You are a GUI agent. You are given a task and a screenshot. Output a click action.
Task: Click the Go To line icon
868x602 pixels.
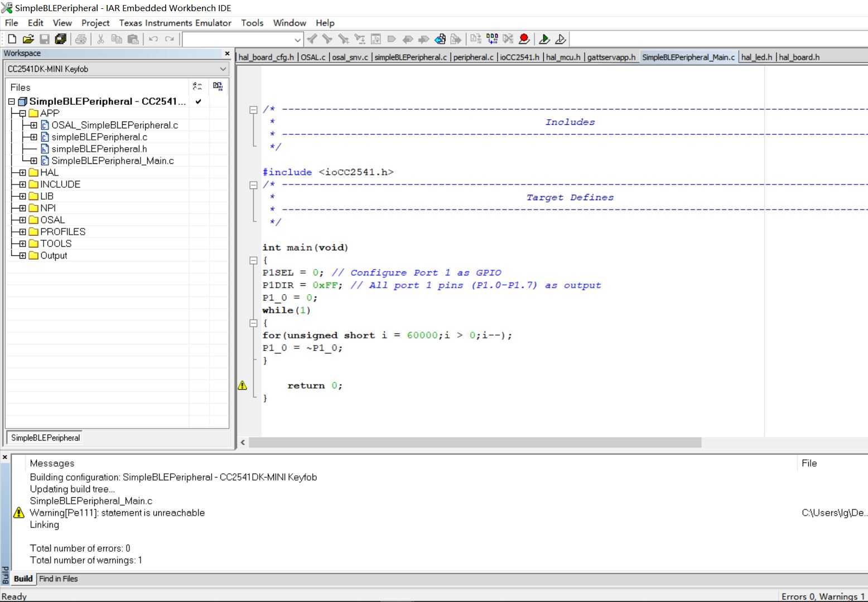point(376,39)
